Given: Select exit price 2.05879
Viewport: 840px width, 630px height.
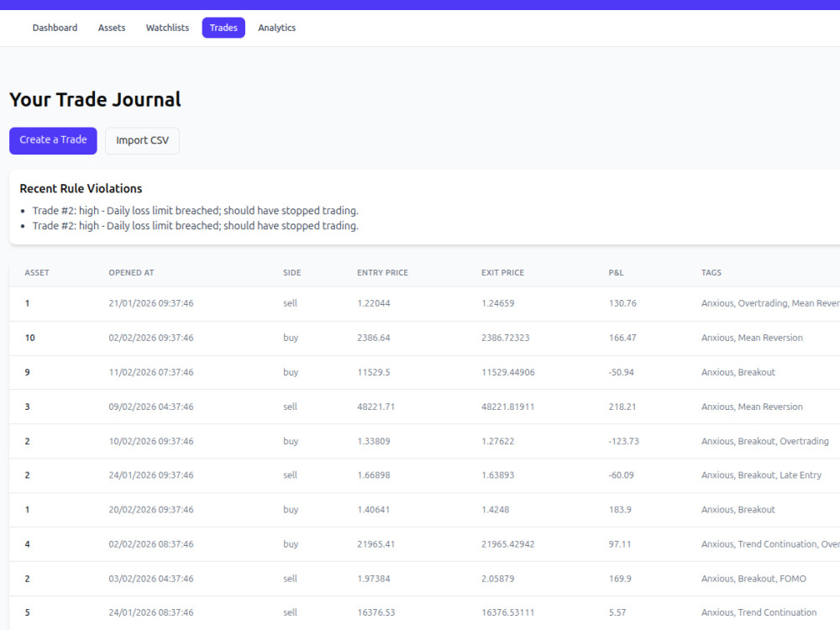Looking at the screenshot, I should tap(497, 579).
